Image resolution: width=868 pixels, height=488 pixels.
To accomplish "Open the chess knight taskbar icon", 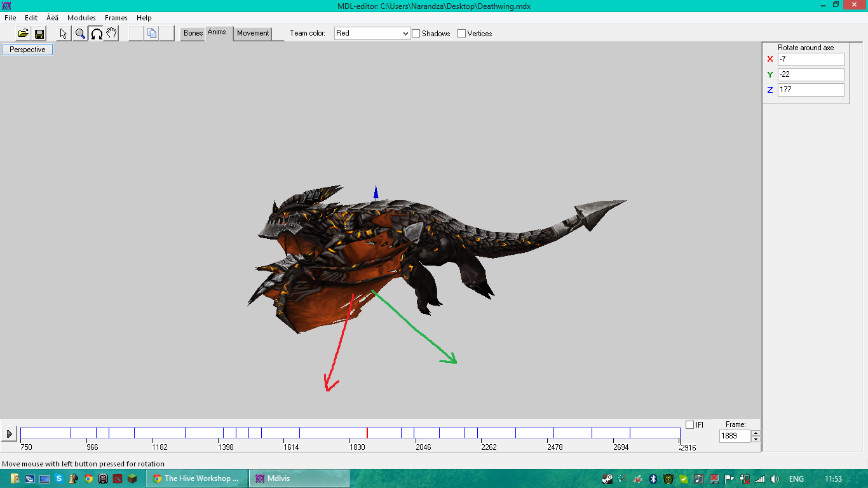I will coord(74,478).
